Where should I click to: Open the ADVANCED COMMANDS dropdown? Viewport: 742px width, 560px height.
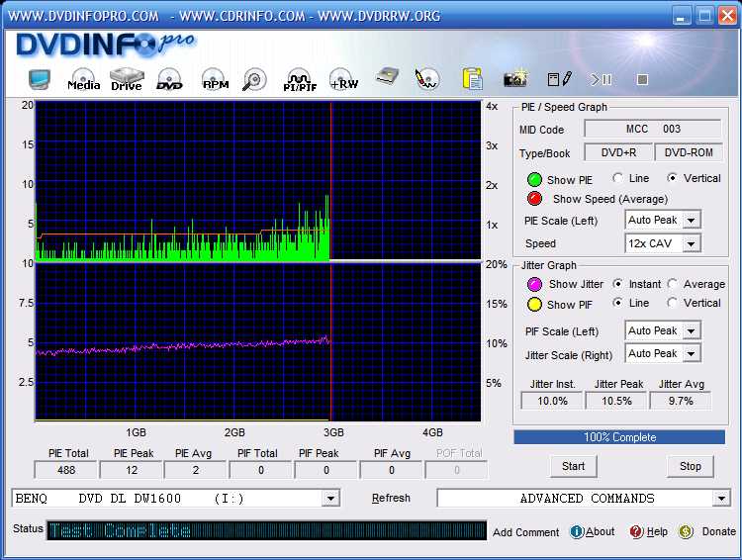720,499
